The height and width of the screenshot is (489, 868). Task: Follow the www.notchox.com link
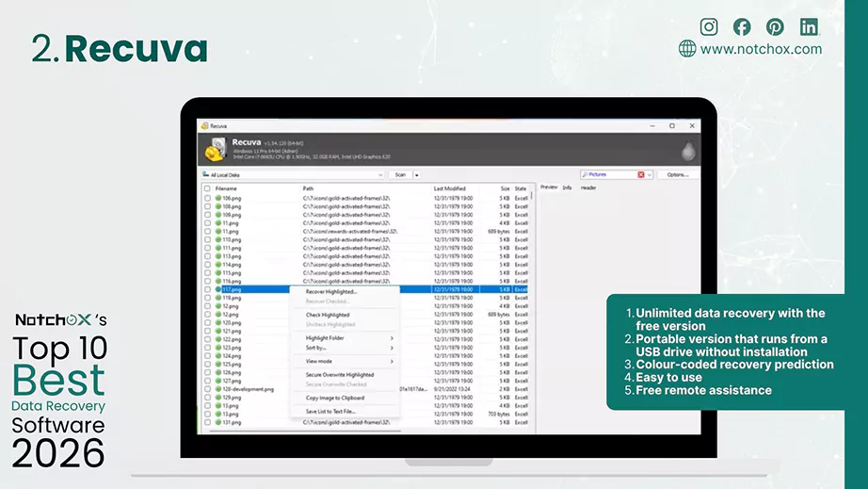point(761,49)
